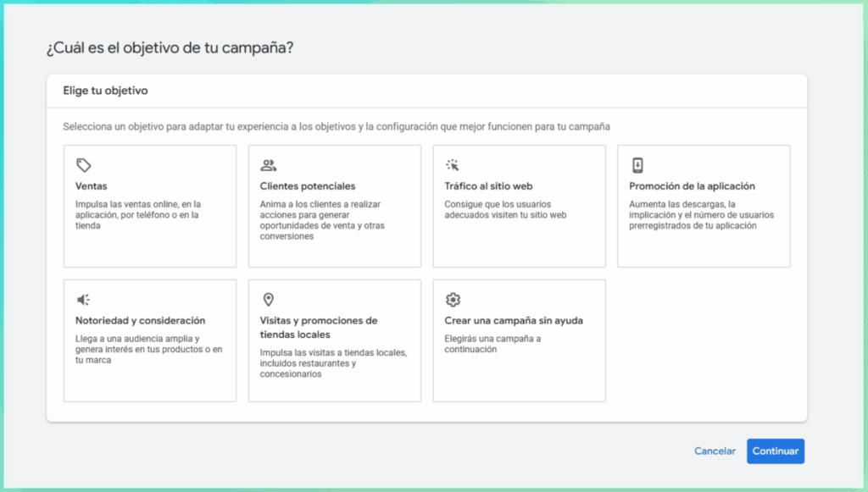Click description "Llega a una audiencia amplia"
Viewport: 868px width, 492px height.
(x=149, y=350)
